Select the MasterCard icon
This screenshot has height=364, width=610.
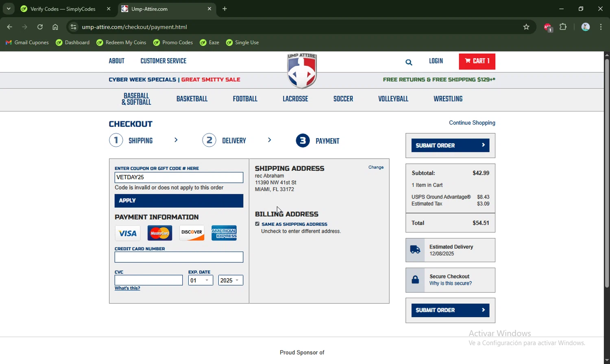pyautogui.click(x=160, y=233)
